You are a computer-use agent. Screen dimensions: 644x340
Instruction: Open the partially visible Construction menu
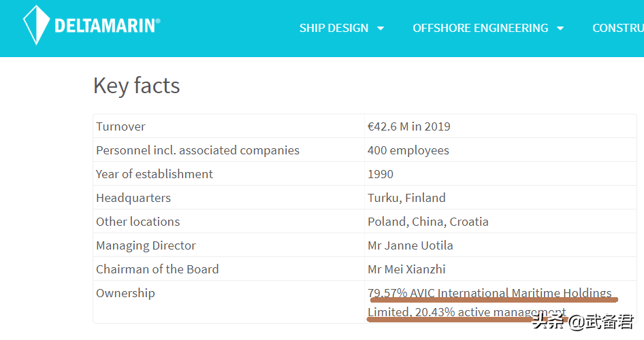pyautogui.click(x=617, y=28)
